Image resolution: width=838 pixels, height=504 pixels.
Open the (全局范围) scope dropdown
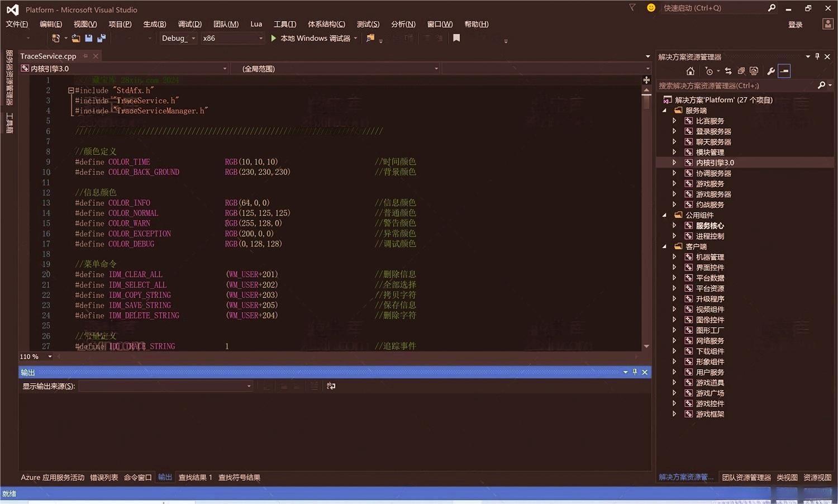coord(335,69)
